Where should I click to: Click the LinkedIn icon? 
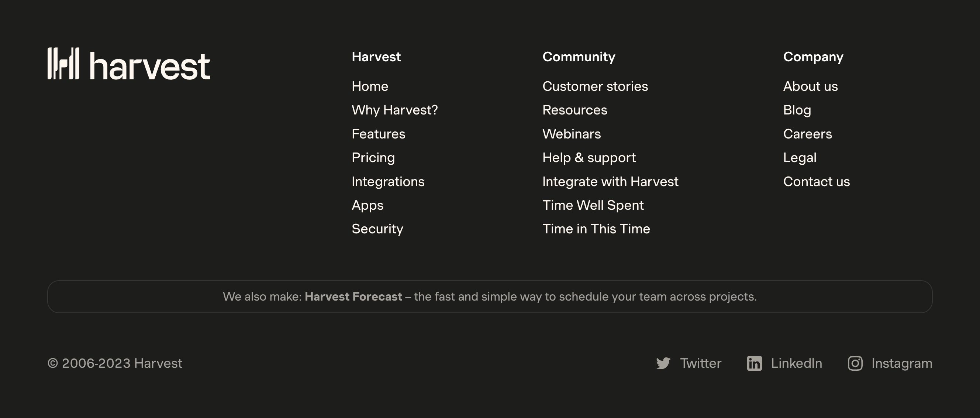754,363
